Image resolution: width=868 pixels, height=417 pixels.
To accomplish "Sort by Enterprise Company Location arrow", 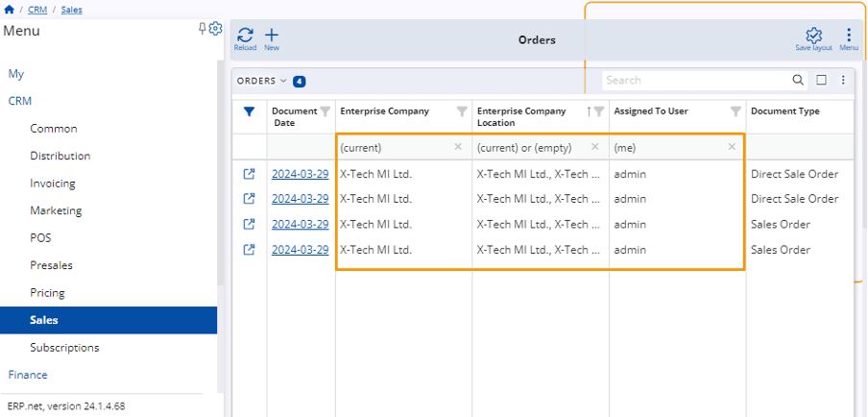I will pos(589,111).
